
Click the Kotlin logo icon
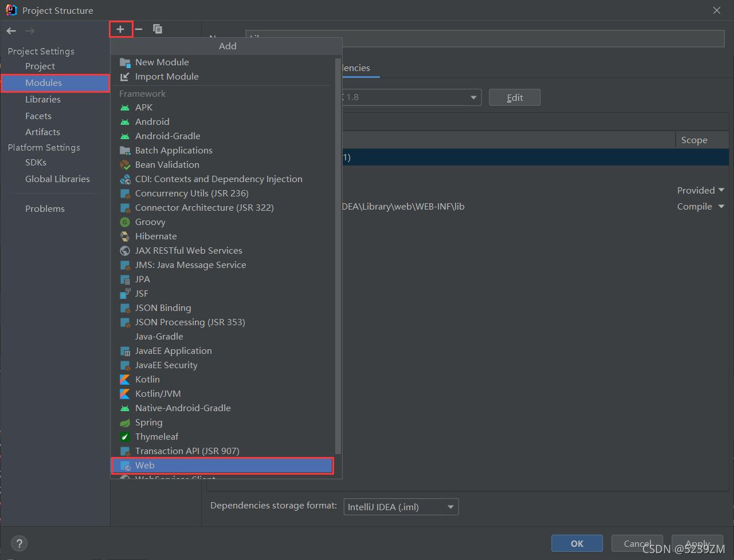coord(125,380)
